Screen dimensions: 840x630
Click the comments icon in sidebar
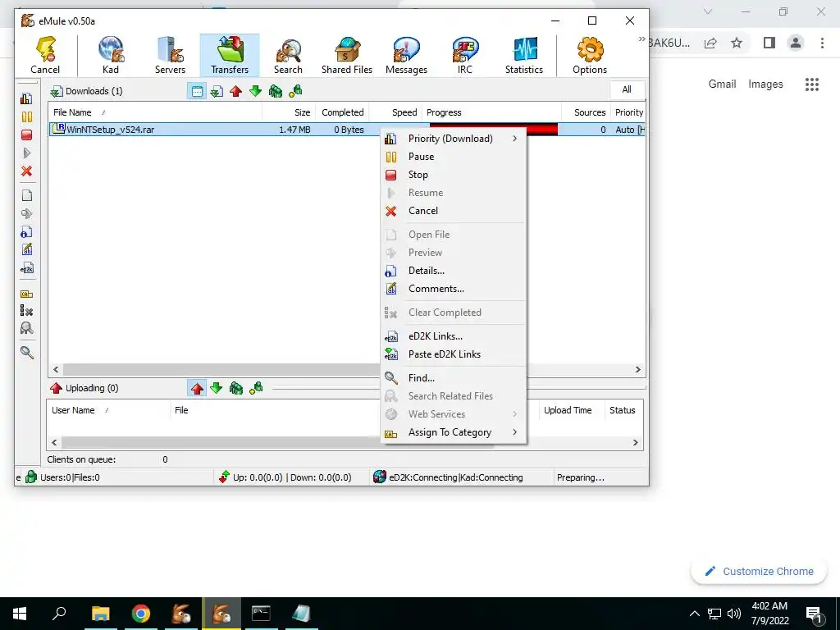[x=26, y=250]
